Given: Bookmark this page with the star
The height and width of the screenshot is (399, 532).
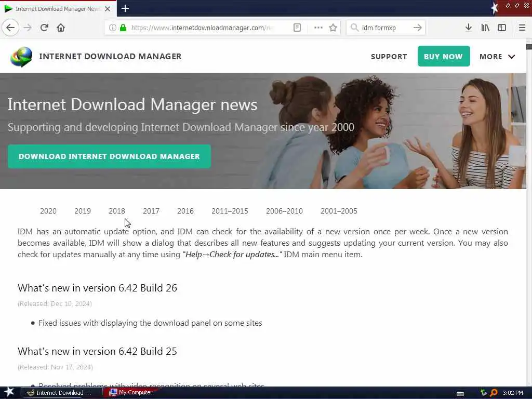Looking at the screenshot, I should pyautogui.click(x=333, y=28).
